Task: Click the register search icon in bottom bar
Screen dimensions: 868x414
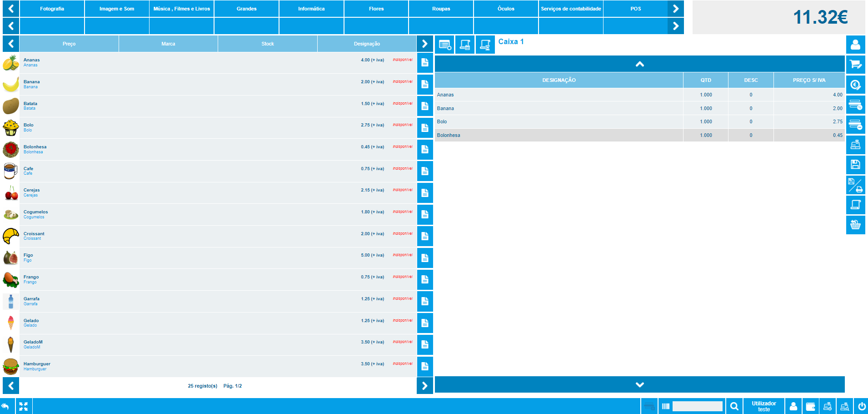Action: pyautogui.click(x=845, y=406)
